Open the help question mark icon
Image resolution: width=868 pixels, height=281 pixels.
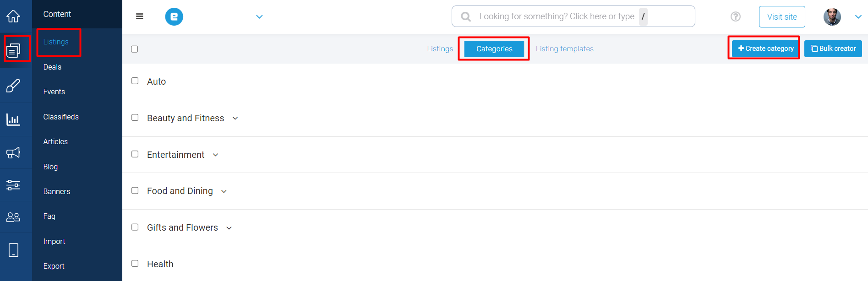pos(736,16)
